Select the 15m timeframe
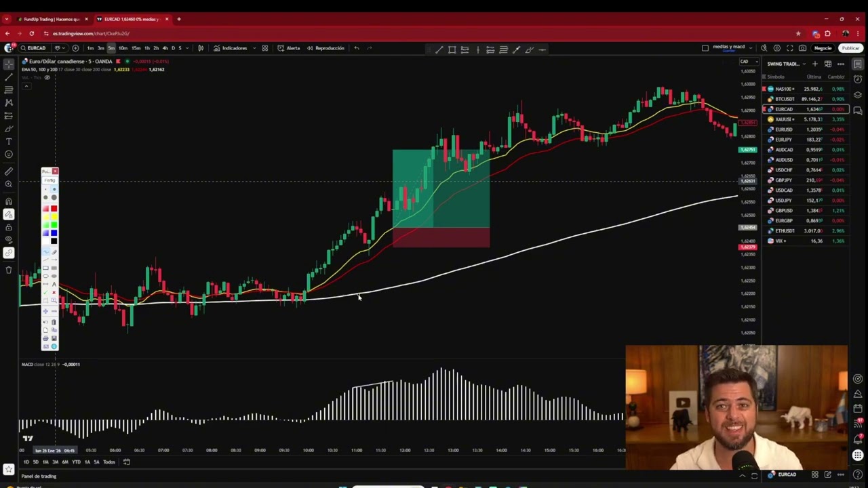Viewport: 868px width, 488px height. [136, 48]
